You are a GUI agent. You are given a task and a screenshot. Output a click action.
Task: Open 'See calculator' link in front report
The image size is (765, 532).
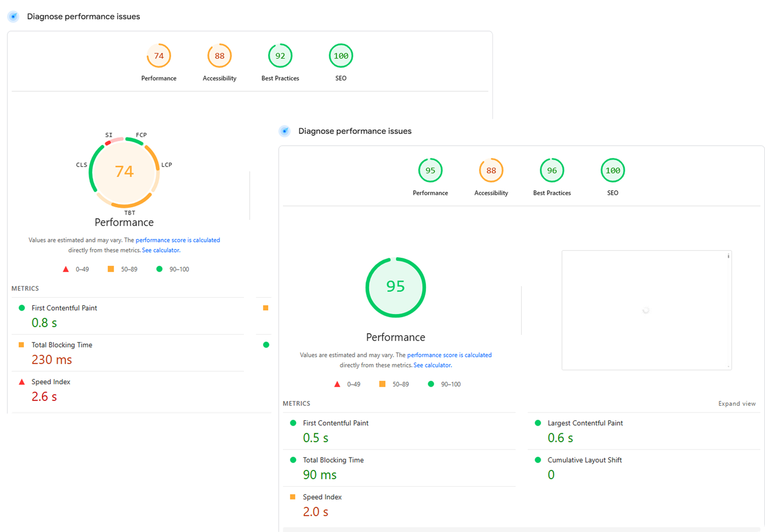(x=432, y=365)
